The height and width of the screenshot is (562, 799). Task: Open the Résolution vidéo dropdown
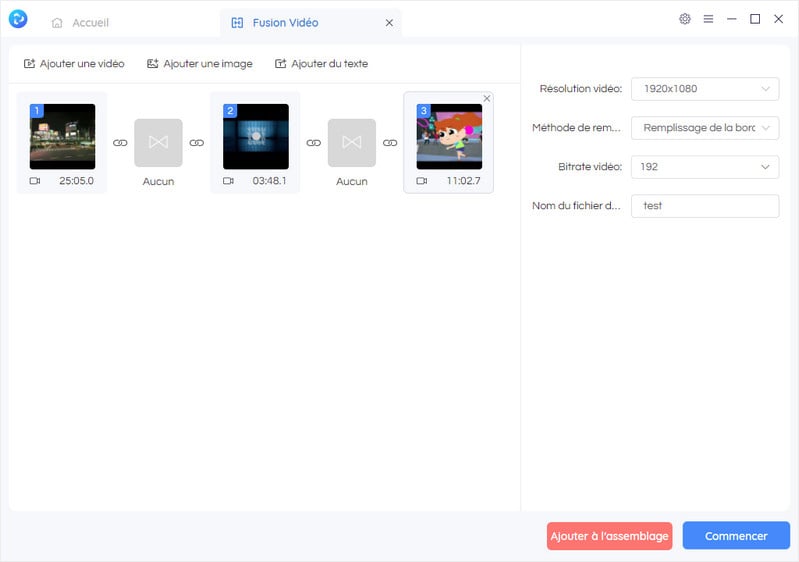pyautogui.click(x=705, y=89)
